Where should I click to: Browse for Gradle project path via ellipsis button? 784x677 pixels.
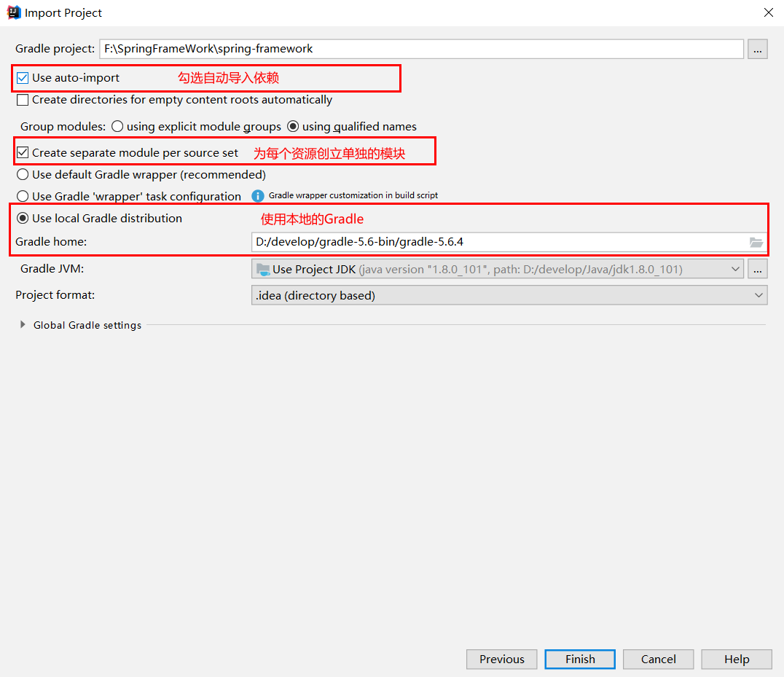pos(758,49)
